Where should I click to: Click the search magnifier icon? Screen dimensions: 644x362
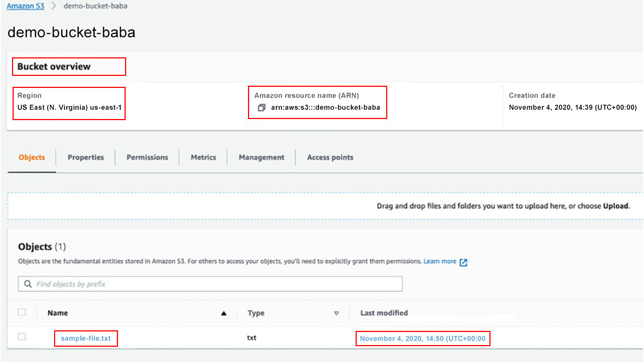pos(28,284)
